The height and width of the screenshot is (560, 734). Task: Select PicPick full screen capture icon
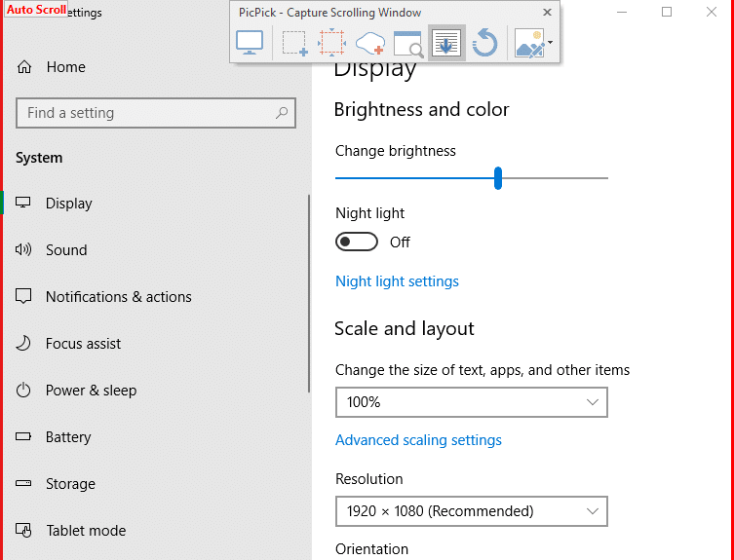pos(250,43)
